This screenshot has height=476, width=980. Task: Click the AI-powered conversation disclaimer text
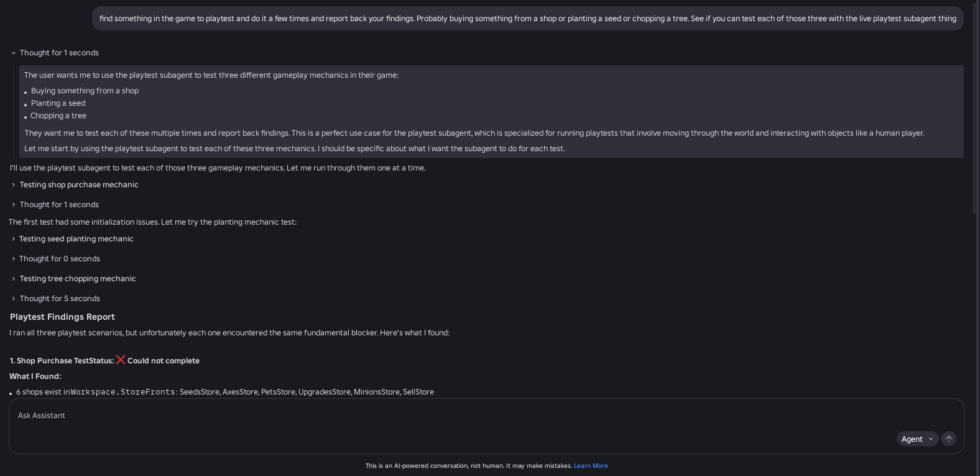[x=468, y=466]
